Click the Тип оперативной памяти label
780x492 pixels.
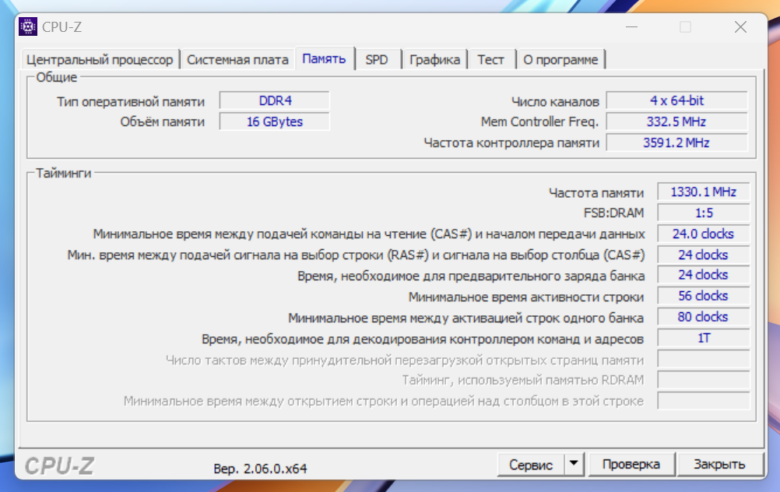[x=130, y=102]
